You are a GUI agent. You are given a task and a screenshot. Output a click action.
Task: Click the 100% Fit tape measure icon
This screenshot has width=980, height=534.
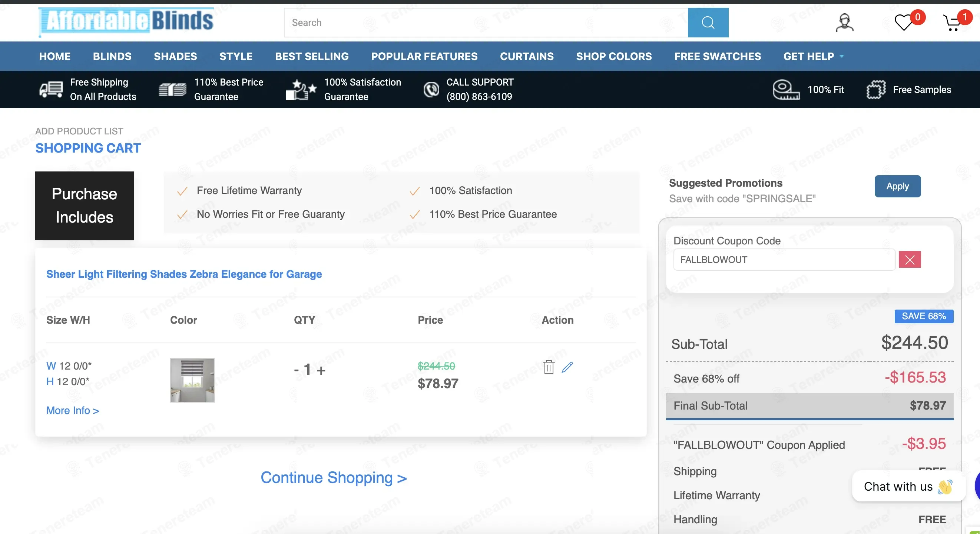coord(787,90)
